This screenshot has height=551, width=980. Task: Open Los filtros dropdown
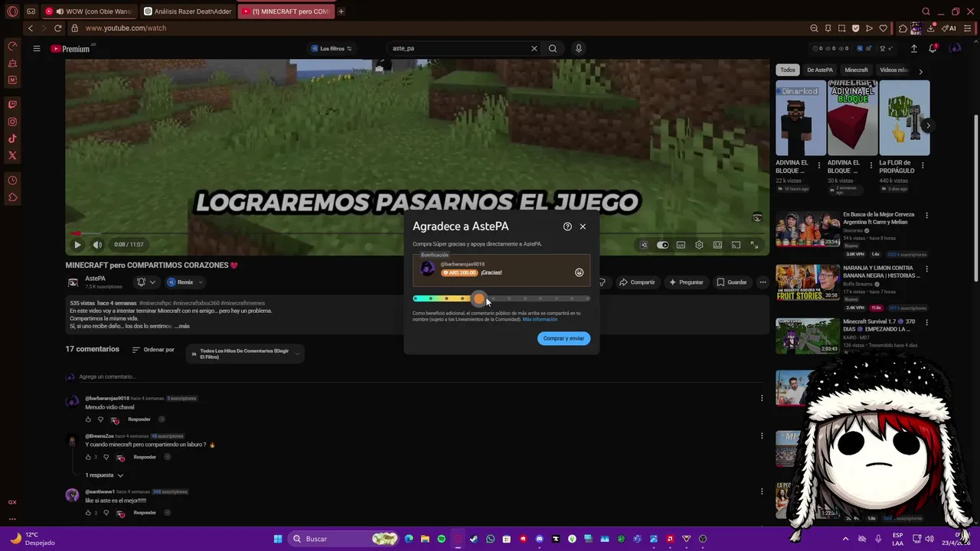coord(332,48)
